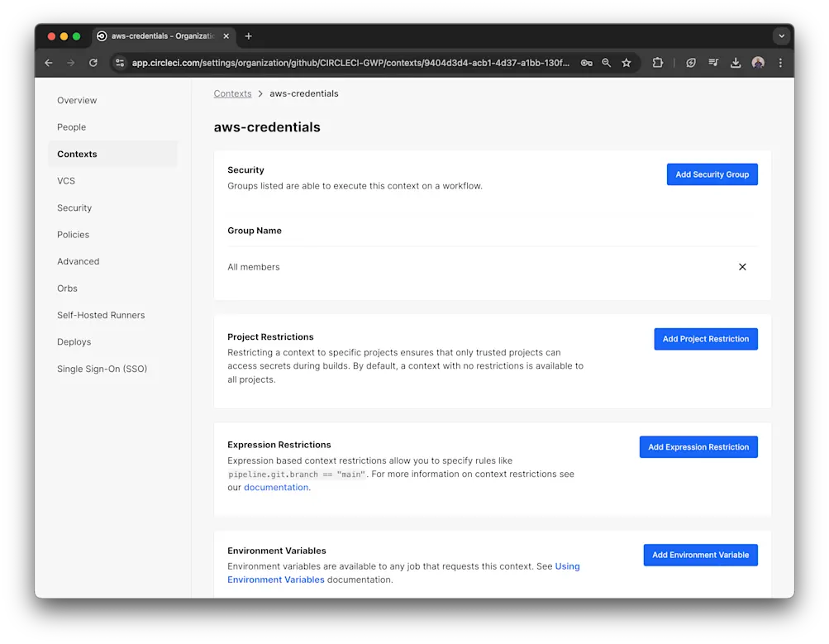829x644 pixels.
Task: Click Add Environment Variable
Action: tap(700, 555)
